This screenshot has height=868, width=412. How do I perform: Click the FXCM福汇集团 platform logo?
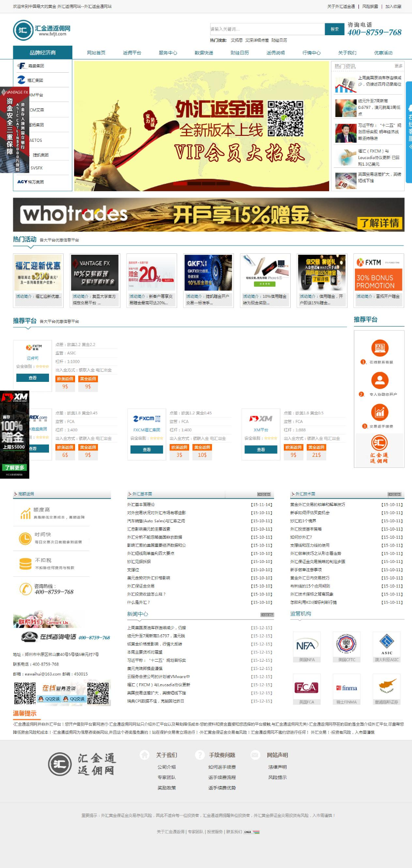click(146, 418)
